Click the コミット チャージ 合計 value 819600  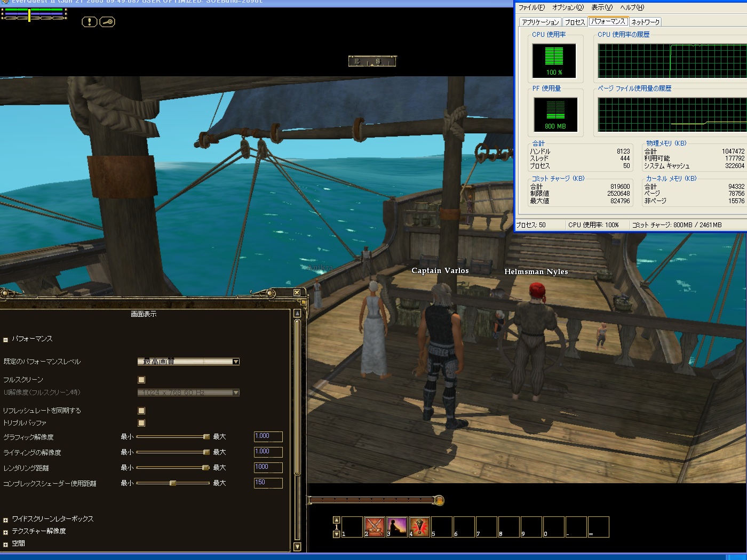pyautogui.click(x=620, y=187)
